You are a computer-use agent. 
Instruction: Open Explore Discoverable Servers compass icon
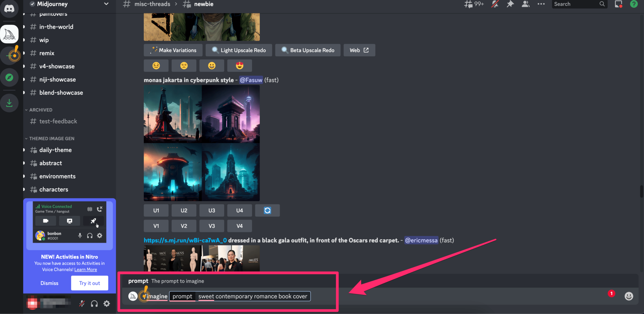(x=9, y=77)
